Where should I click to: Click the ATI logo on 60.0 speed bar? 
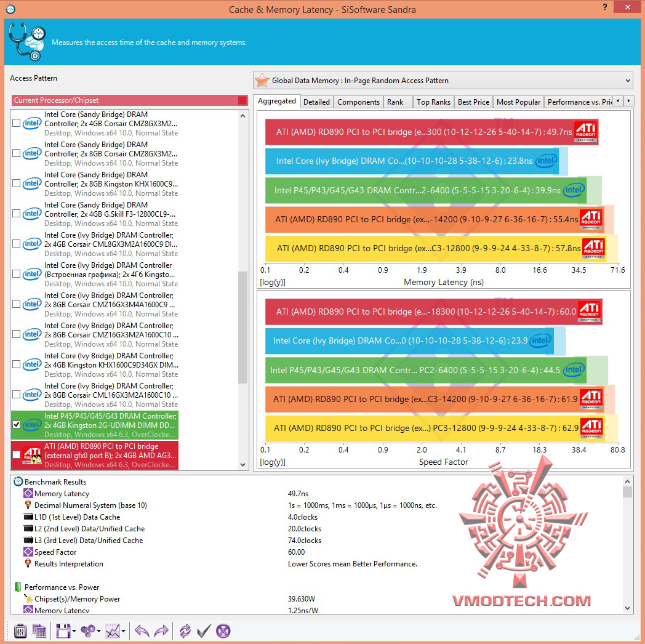(589, 312)
